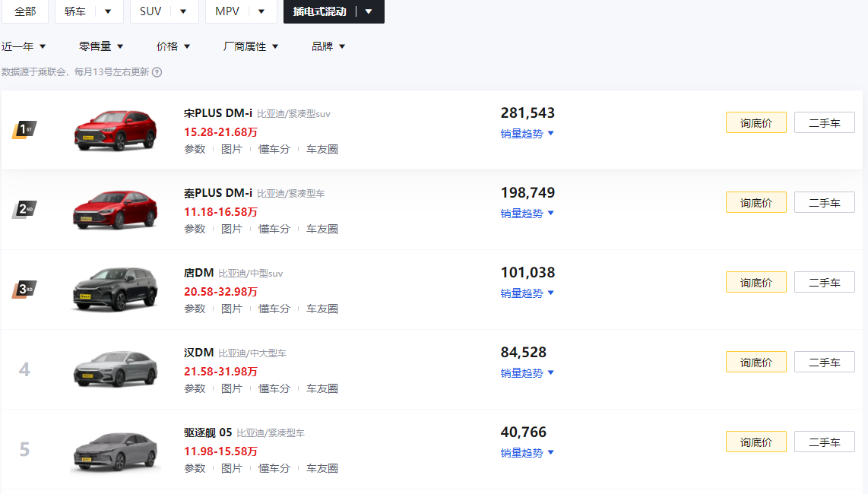Expand 销量趋势 for 驱逐舰 05
Viewport: 868px width, 494px height.
tap(527, 452)
